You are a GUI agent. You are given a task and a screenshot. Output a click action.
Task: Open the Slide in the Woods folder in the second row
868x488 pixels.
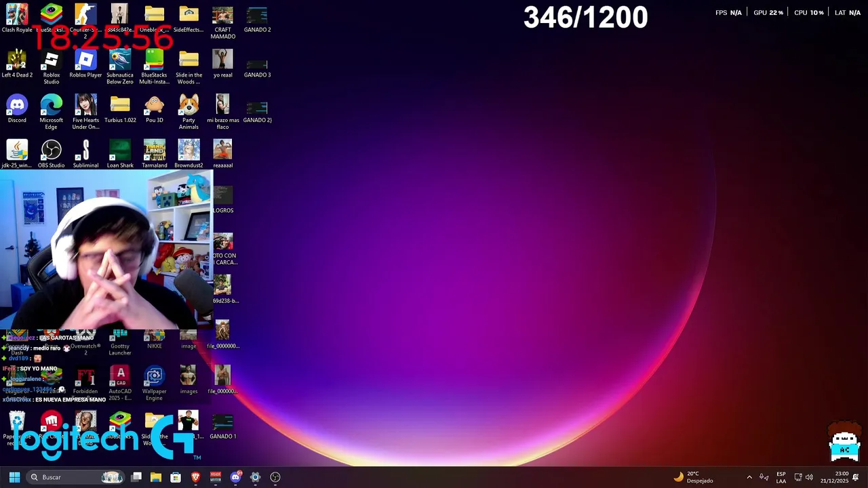(x=189, y=68)
